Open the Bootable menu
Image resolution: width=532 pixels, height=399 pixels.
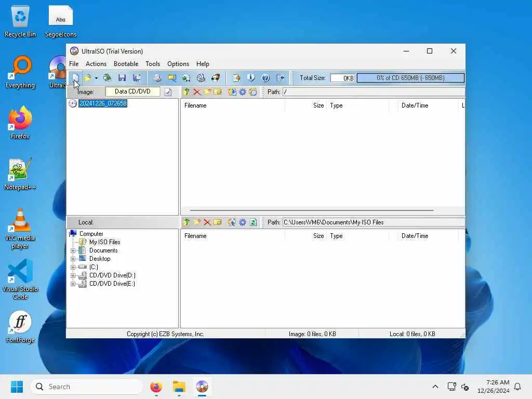(x=126, y=64)
